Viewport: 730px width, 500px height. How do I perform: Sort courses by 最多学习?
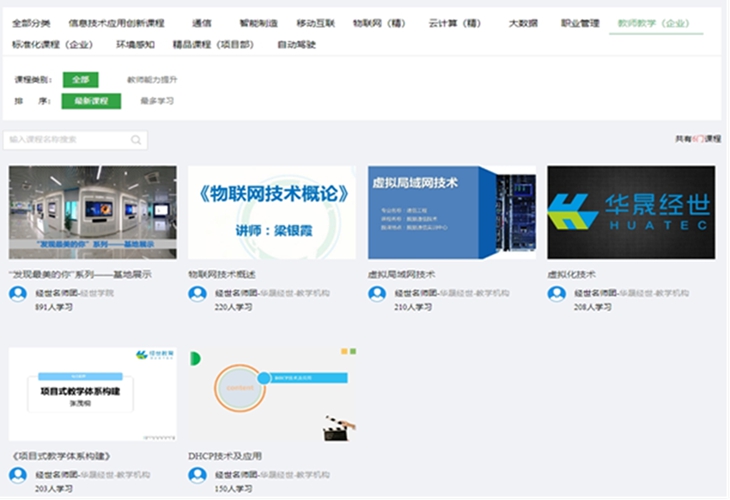click(157, 101)
